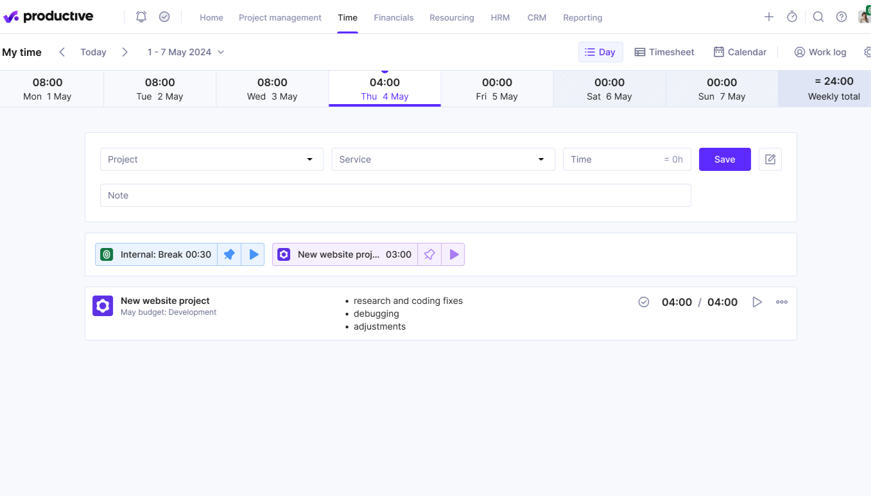Open the Financials menu item
Image resolution: width=871 pixels, height=496 pixels.
[x=393, y=18]
